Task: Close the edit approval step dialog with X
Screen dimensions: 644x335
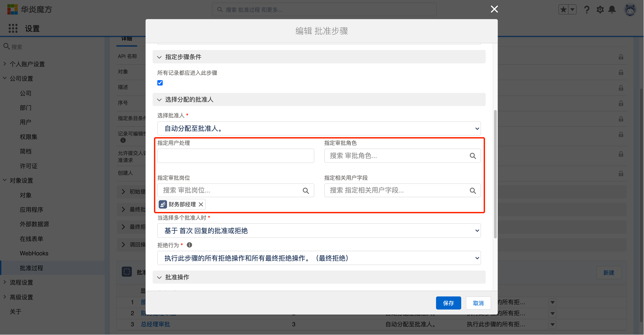Action: [494, 9]
